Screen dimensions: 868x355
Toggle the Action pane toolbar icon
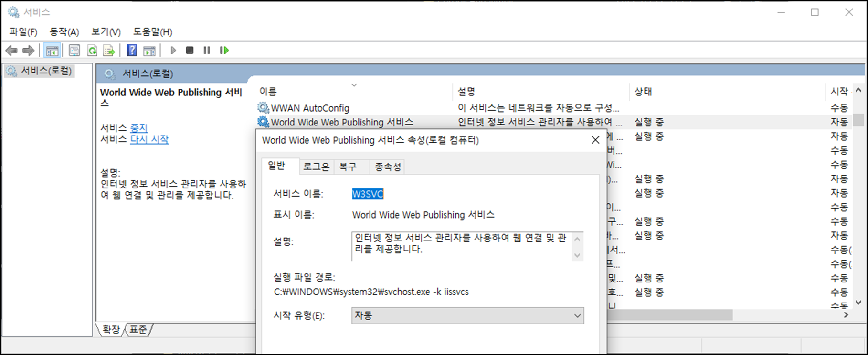click(x=149, y=50)
